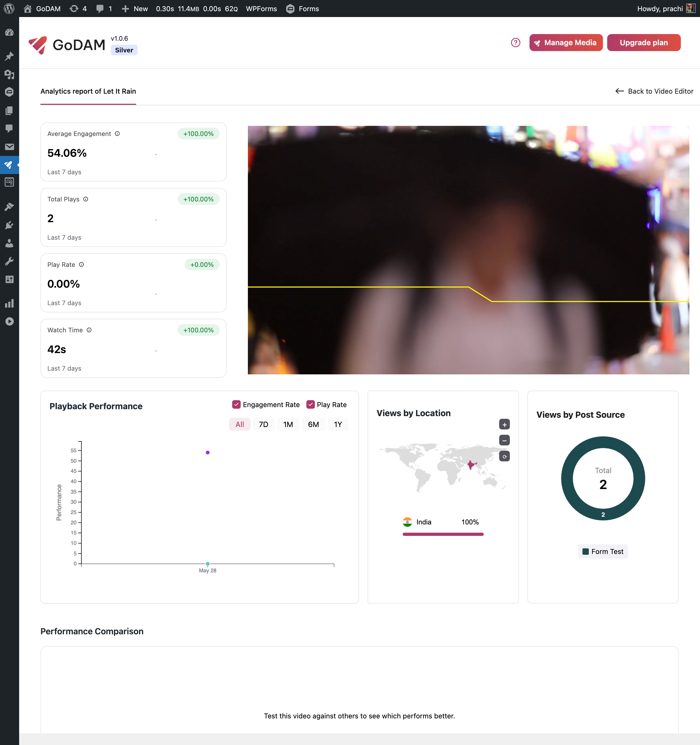Image resolution: width=700 pixels, height=745 pixels.
Task: Open the analytics bar-chart icon in sidebar
Action: pyautogui.click(x=9, y=303)
